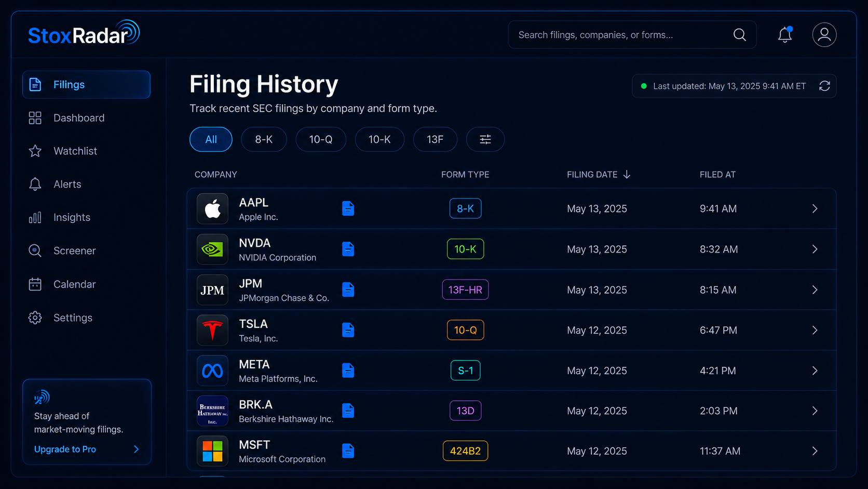The width and height of the screenshot is (868, 489).
Task: Open the AAPL filing document icon
Action: (348, 208)
